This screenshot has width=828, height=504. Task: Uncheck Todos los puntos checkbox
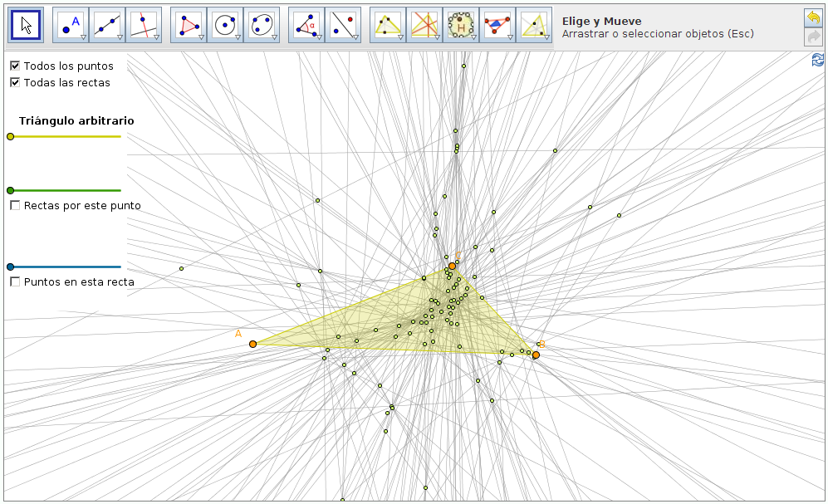[x=15, y=66]
